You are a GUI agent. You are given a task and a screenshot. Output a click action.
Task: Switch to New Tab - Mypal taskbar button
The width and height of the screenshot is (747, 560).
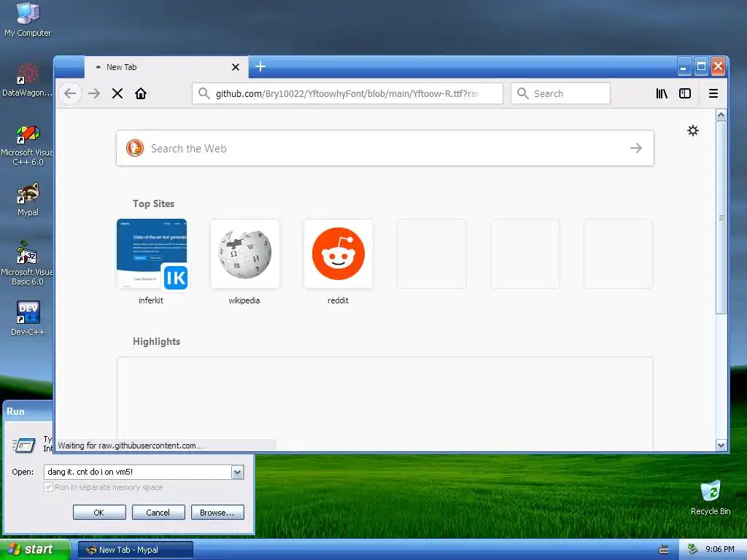[135, 550]
